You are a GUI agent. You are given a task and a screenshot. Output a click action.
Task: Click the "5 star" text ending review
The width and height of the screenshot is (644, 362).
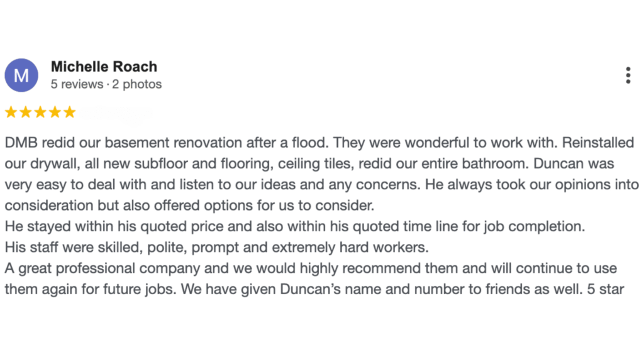pyautogui.click(x=606, y=289)
